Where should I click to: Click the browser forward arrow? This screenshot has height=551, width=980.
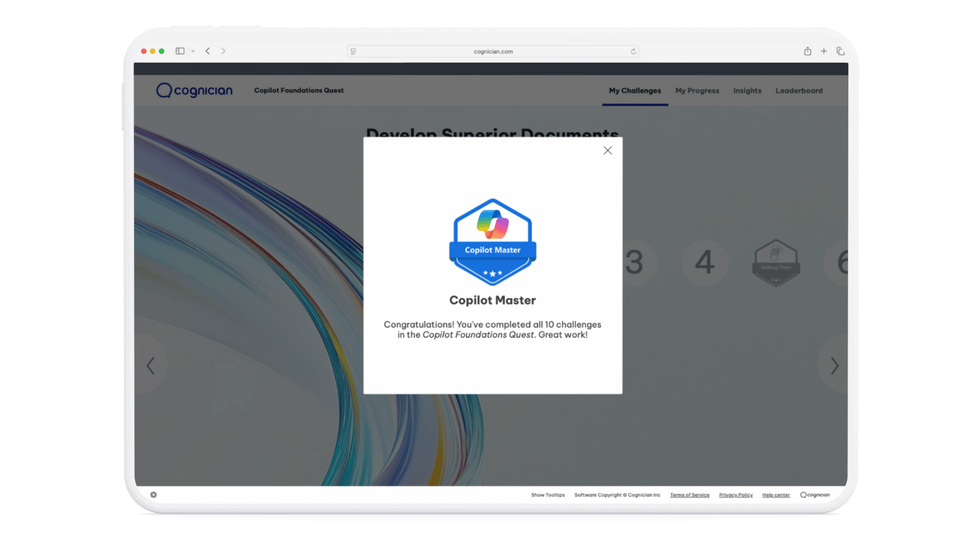tap(223, 51)
